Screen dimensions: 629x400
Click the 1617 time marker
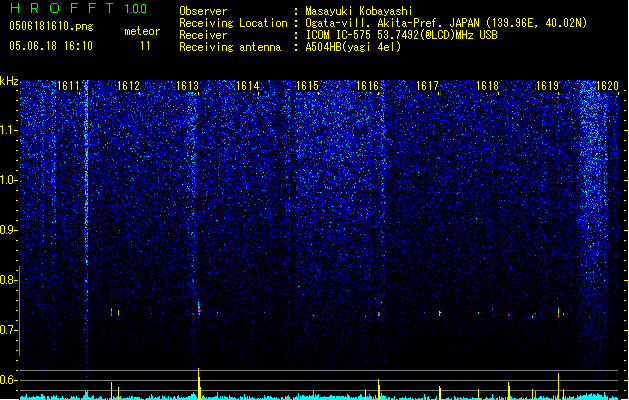point(427,86)
